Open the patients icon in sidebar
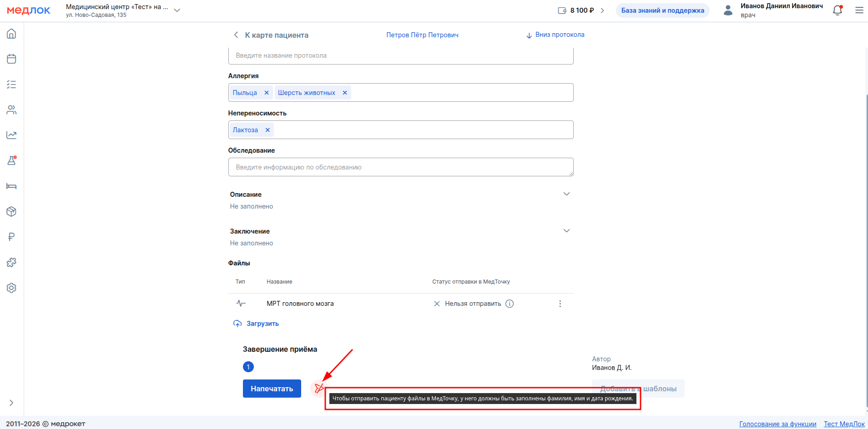This screenshot has width=868, height=429. pyautogui.click(x=11, y=110)
